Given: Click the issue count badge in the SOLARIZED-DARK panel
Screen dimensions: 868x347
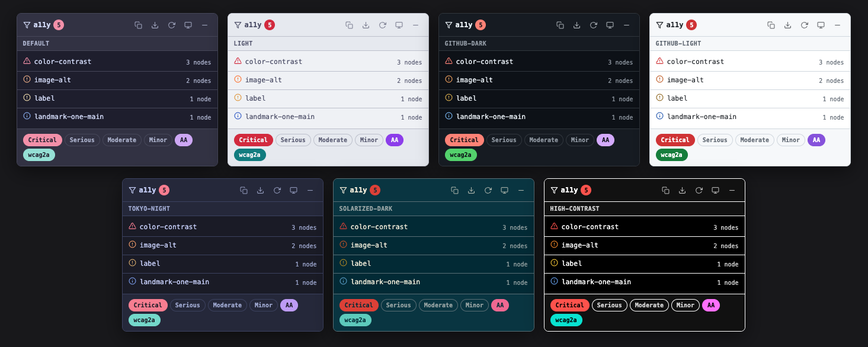Looking at the screenshot, I should click(x=375, y=190).
